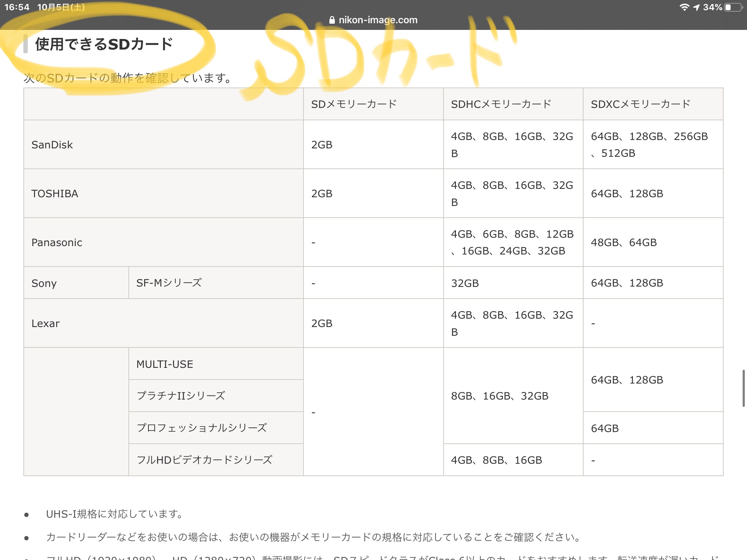Tap the 34% battery percentage text
The image size is (747, 560).
[712, 7]
